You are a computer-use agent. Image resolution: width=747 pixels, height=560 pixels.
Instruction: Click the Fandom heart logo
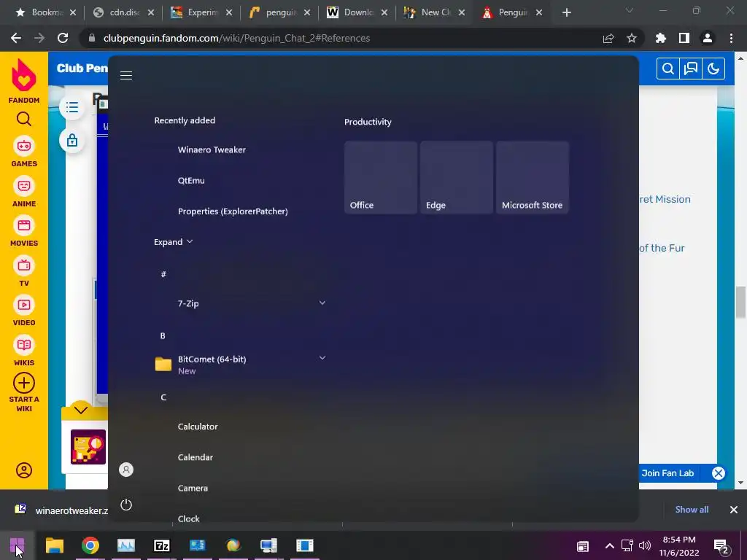pos(24,75)
